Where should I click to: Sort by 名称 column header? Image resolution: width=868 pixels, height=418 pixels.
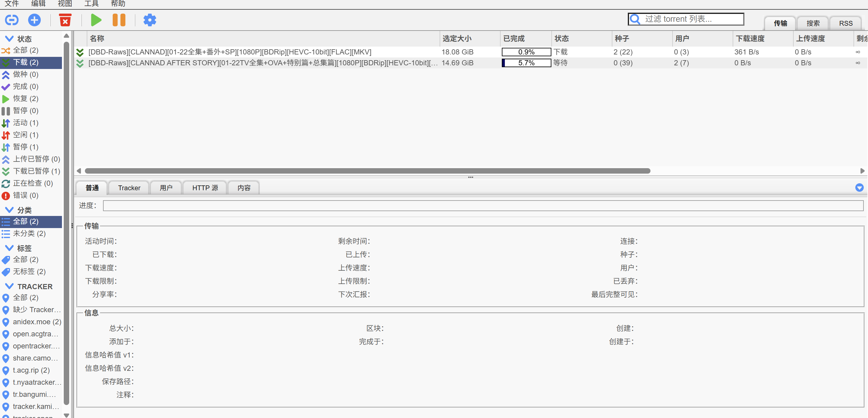click(263, 39)
